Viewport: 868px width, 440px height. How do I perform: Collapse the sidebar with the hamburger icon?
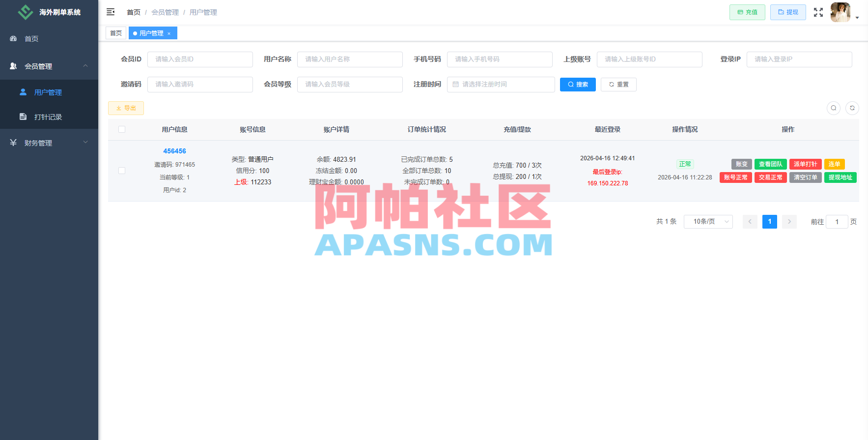111,12
